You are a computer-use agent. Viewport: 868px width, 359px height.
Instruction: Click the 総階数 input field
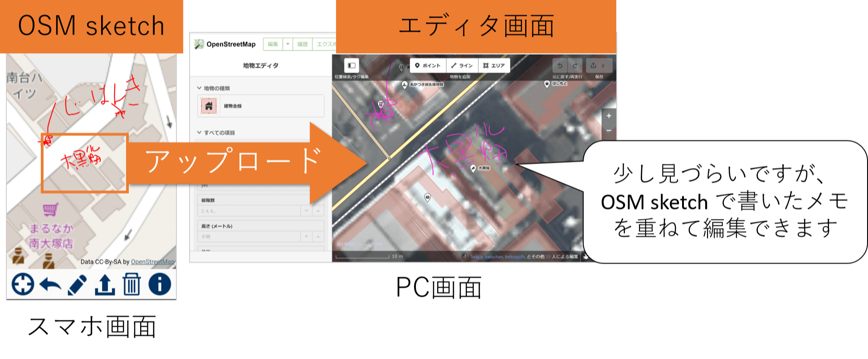249,211
